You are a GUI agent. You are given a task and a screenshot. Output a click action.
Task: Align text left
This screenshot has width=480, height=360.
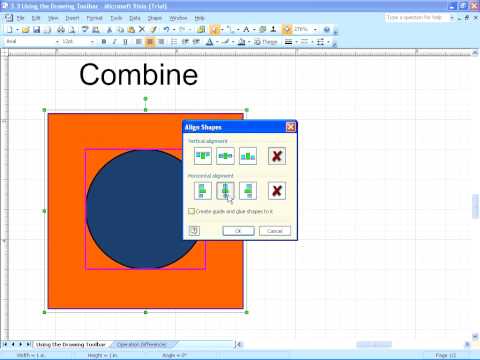click(139, 42)
